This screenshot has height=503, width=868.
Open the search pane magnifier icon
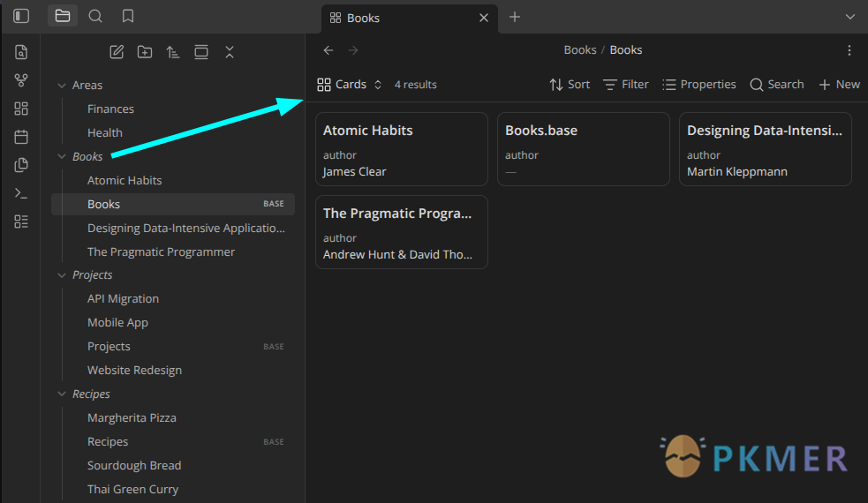95,16
